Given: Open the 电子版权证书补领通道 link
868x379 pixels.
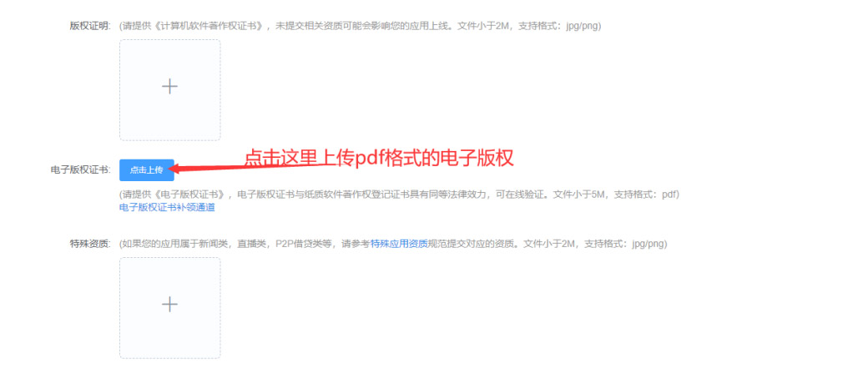Looking at the screenshot, I should click(167, 207).
